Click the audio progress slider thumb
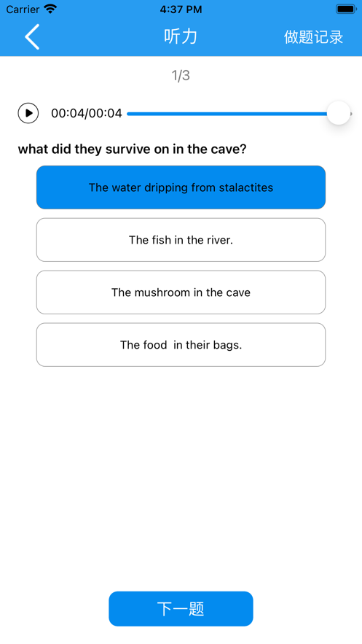 click(339, 113)
